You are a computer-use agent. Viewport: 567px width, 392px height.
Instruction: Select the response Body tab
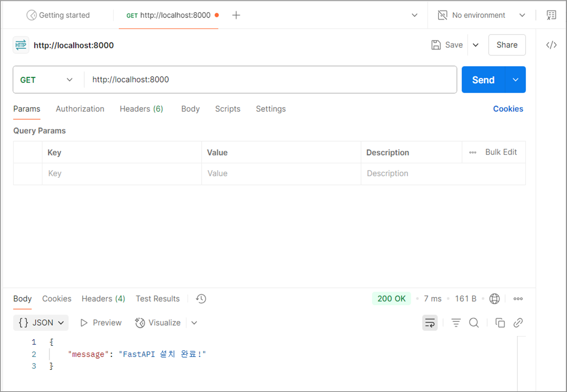pos(22,299)
